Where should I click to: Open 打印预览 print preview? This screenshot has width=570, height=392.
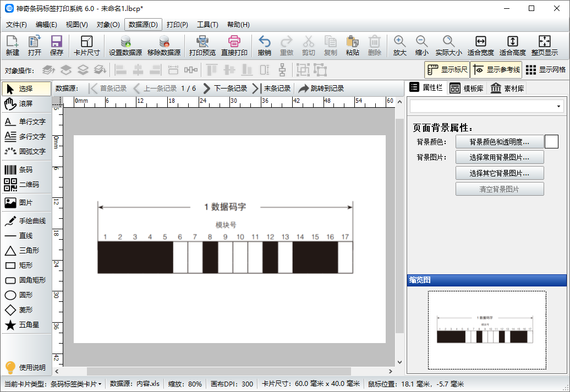[202, 46]
